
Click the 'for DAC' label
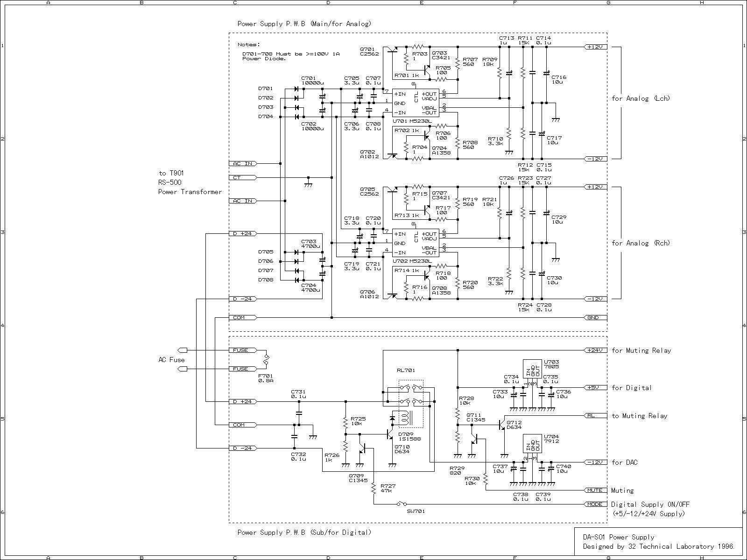click(624, 462)
